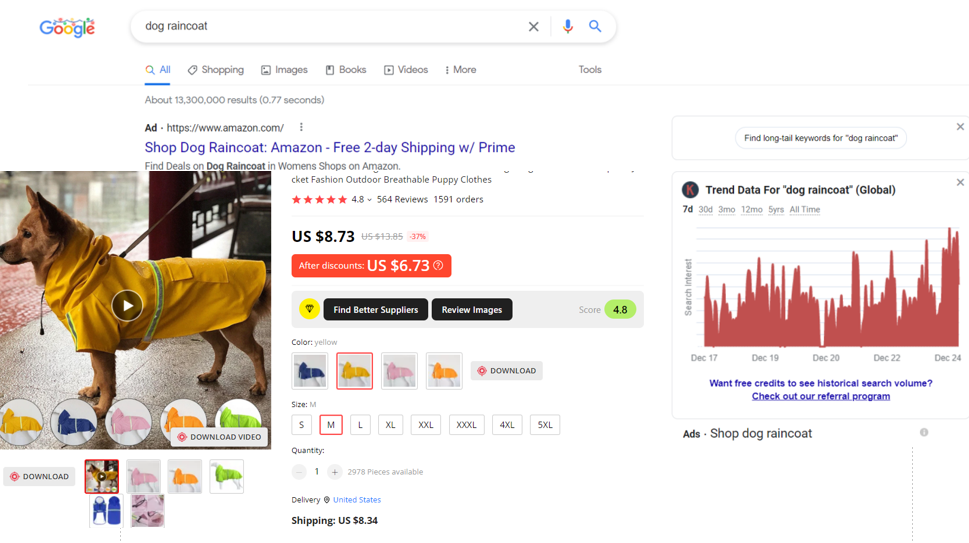Image resolution: width=969 pixels, height=543 pixels.
Task: Click the info icon beside Ads heading
Action: (x=924, y=433)
